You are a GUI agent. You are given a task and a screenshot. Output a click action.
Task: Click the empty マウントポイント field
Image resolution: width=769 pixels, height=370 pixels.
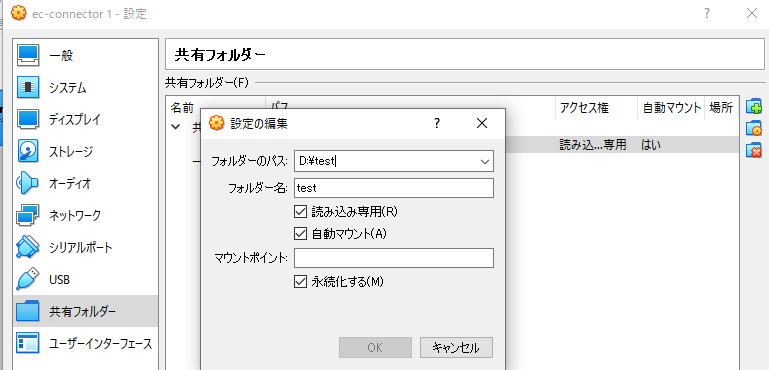[394, 258]
